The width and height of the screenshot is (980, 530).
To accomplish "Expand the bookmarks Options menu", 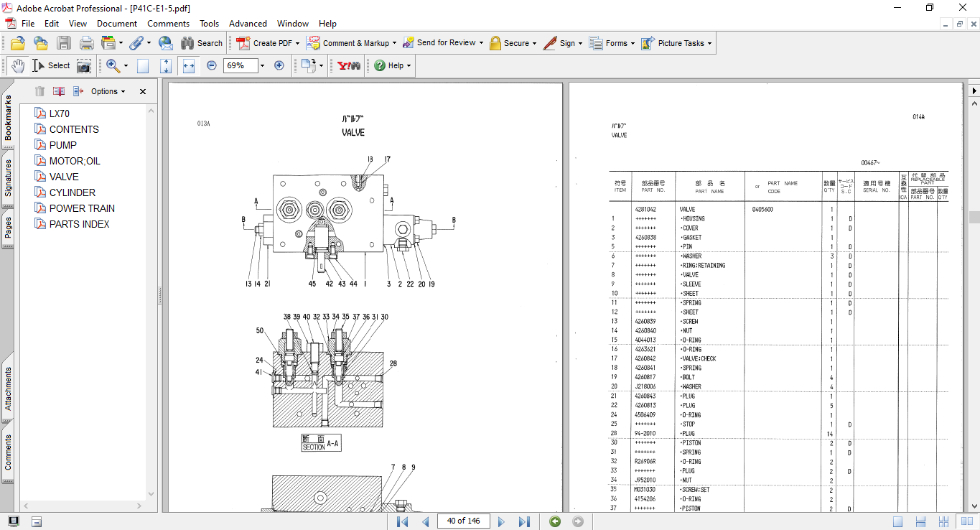I will coord(108,91).
